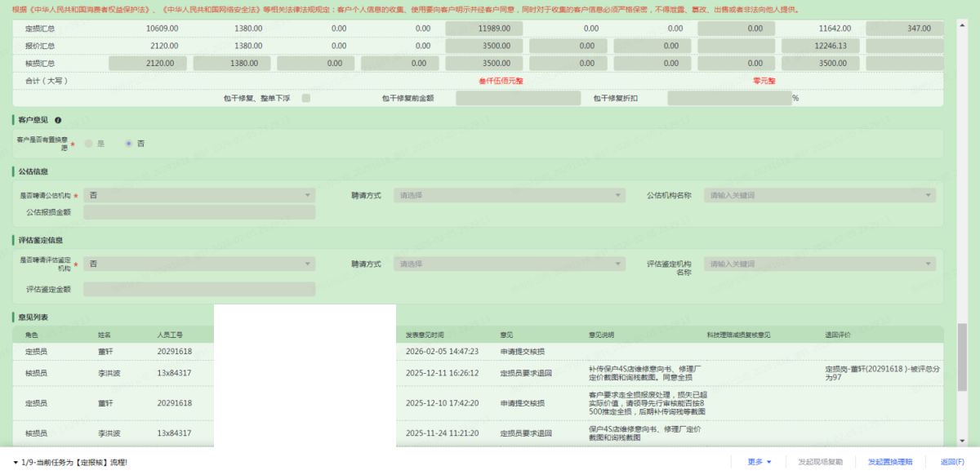Viewport: 980px width, 475px height.
Task: Collapse the 1/9 当前任务 triangle at bottom left
Action: pos(16,463)
